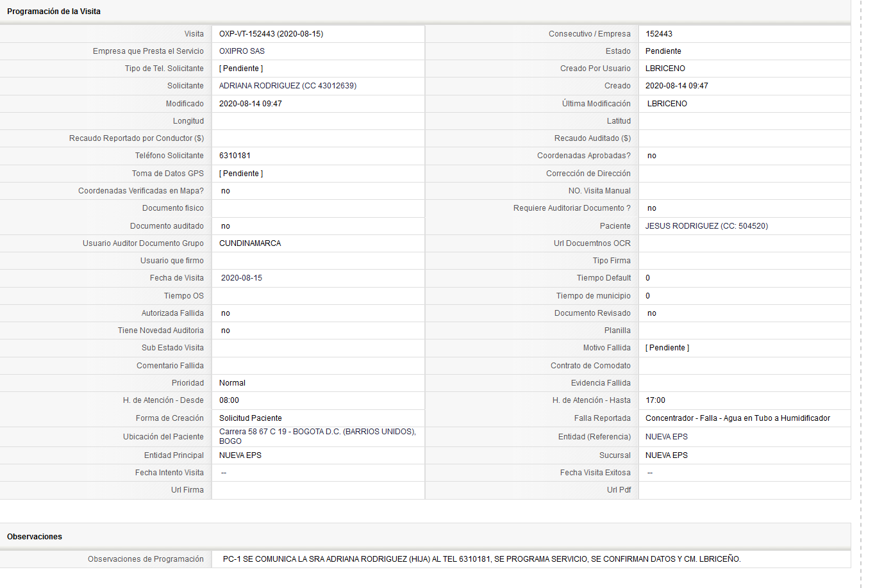Viewport: 875px width, 588px height.
Task: Select the Prioridad value Normal
Action: coord(232,383)
